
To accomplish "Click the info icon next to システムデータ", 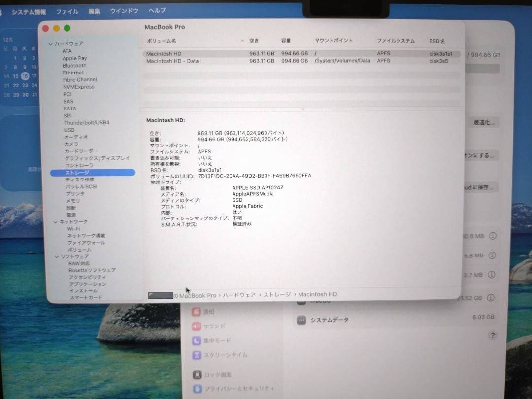I will (493, 319).
